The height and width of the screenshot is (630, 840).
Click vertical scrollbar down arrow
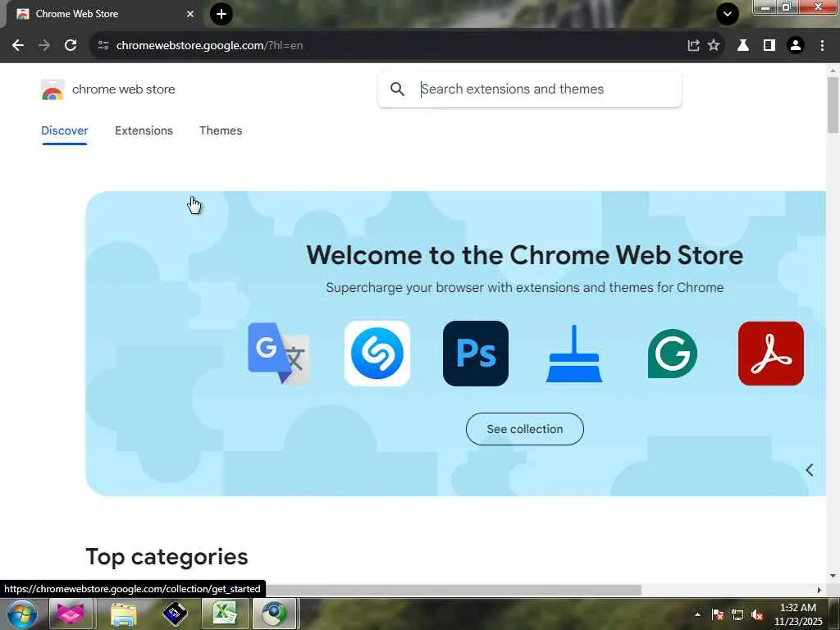coord(833,576)
